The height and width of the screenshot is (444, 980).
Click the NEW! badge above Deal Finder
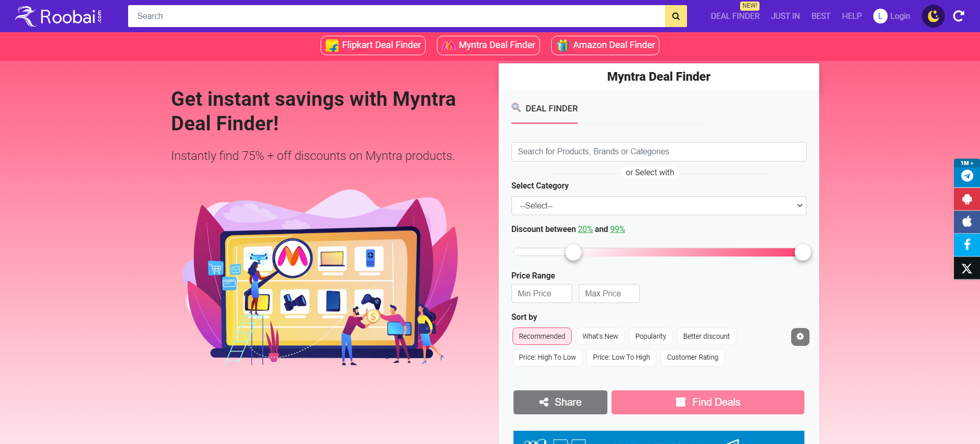pyautogui.click(x=750, y=6)
